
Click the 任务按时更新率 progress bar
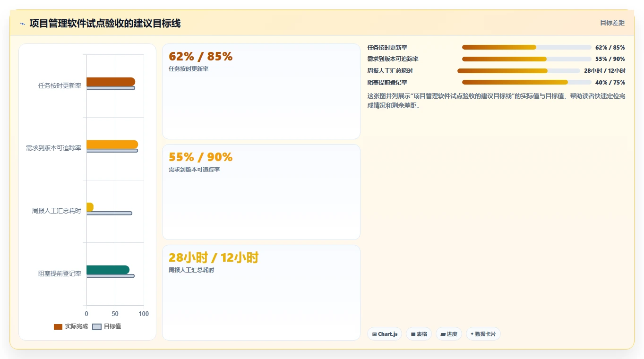coord(527,47)
